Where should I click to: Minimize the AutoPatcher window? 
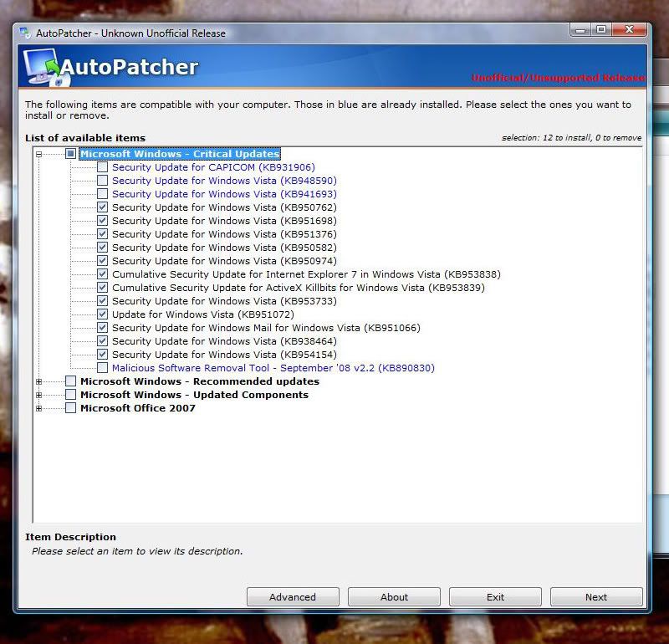tap(580, 29)
